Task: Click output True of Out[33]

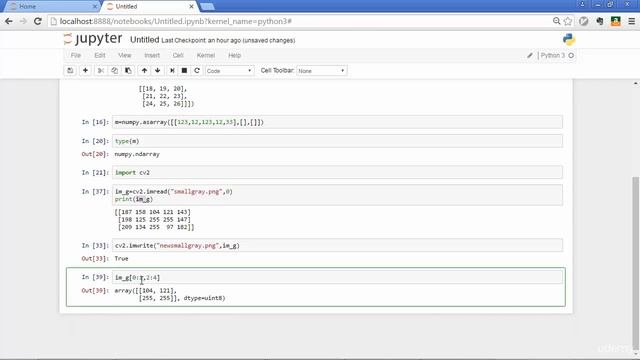Action: coord(122,259)
